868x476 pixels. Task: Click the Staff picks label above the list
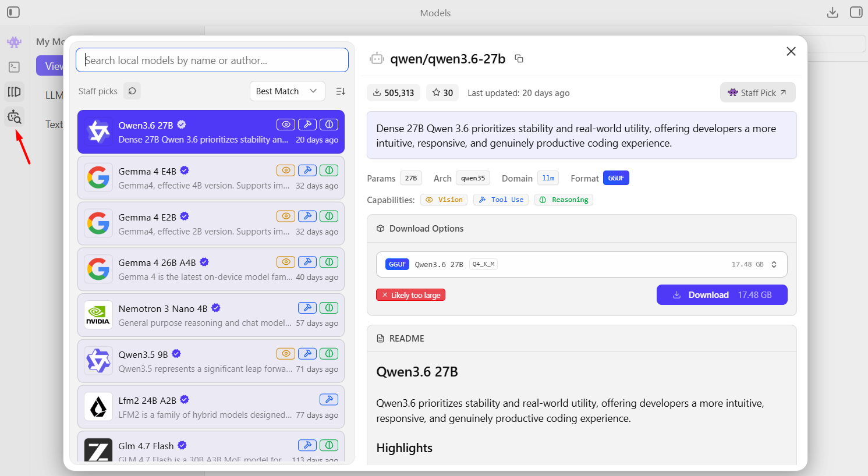tap(98, 91)
